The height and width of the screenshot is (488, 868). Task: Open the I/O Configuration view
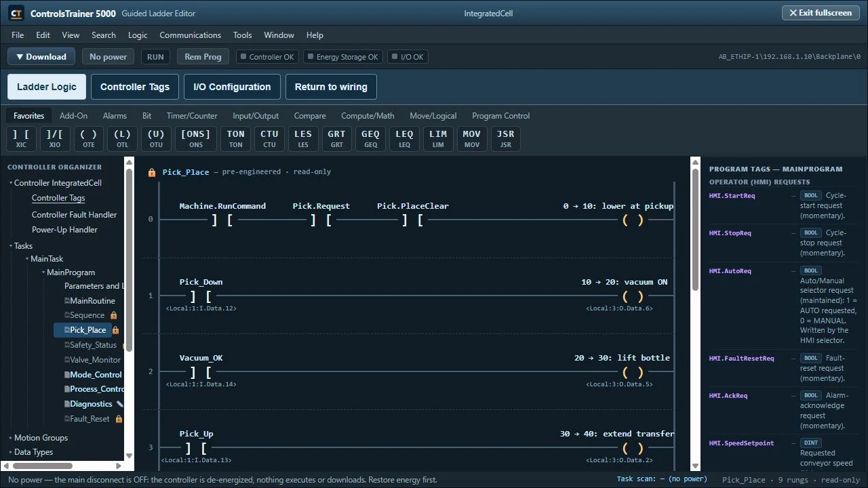coord(232,87)
